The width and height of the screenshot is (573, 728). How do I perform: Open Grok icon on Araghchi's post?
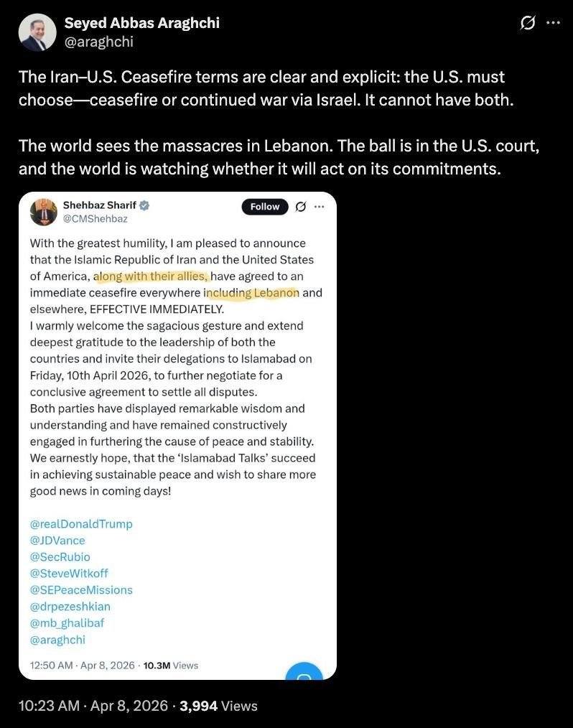tap(527, 23)
